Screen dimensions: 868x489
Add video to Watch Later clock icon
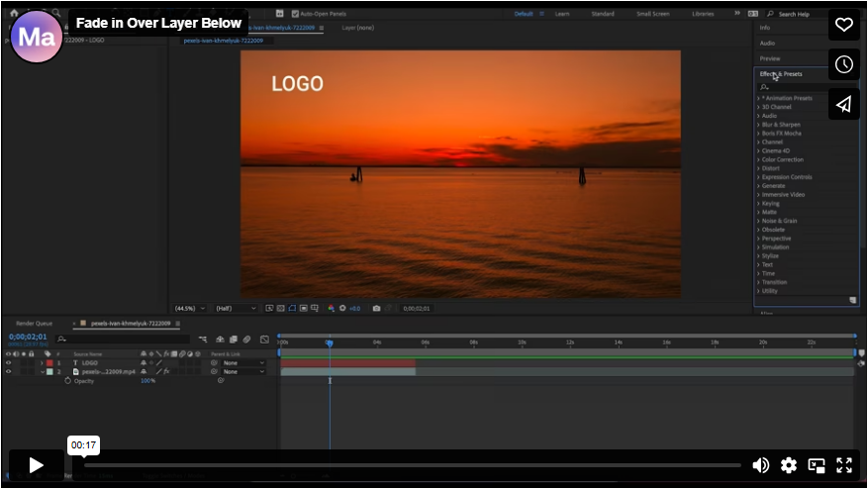[x=843, y=64]
